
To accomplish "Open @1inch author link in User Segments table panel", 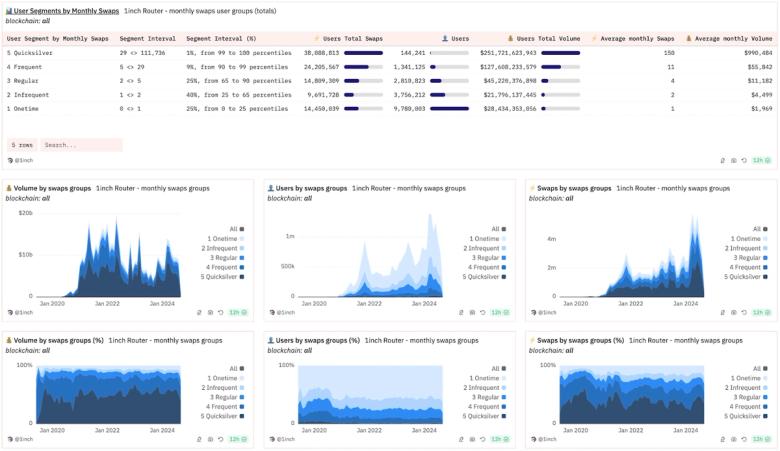I will point(20,160).
